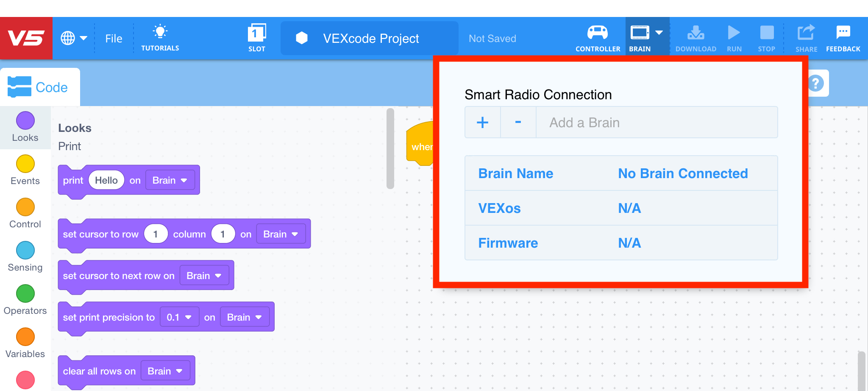Open Brain dropdown in set cursor next row block

204,276
